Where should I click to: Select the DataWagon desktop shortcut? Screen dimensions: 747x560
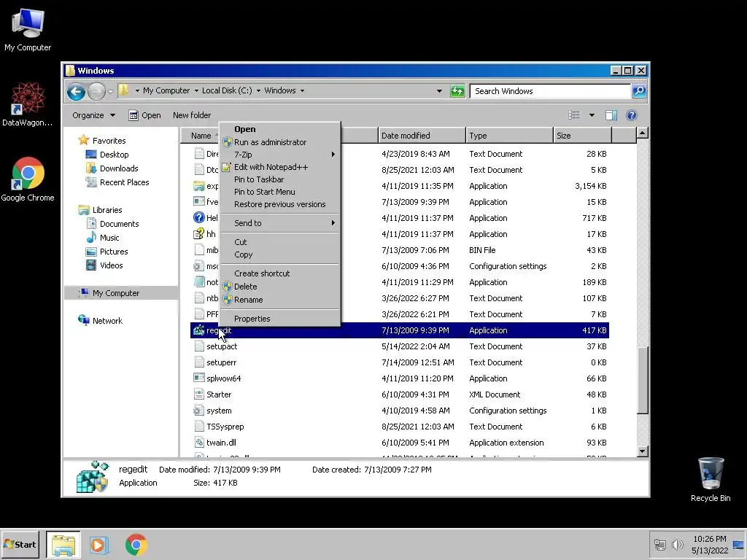[28, 104]
